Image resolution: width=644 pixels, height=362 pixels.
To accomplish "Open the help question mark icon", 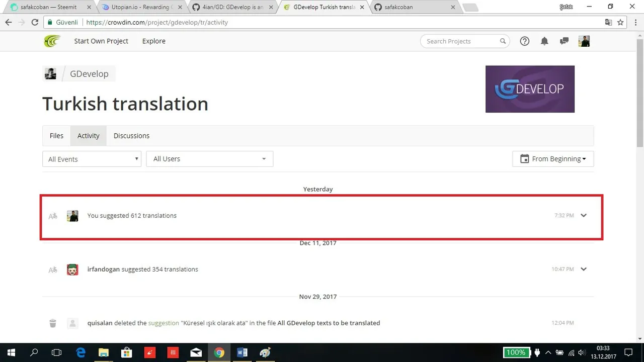I will coord(525,41).
